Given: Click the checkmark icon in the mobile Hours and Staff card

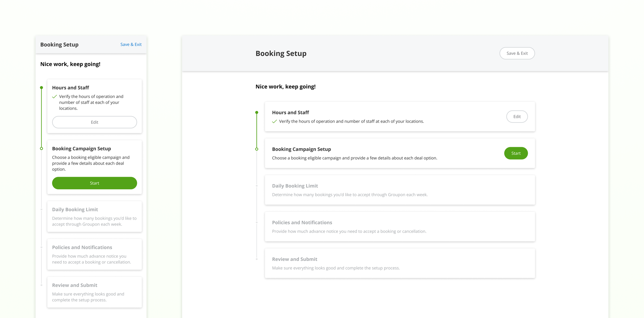Looking at the screenshot, I should (x=54, y=96).
